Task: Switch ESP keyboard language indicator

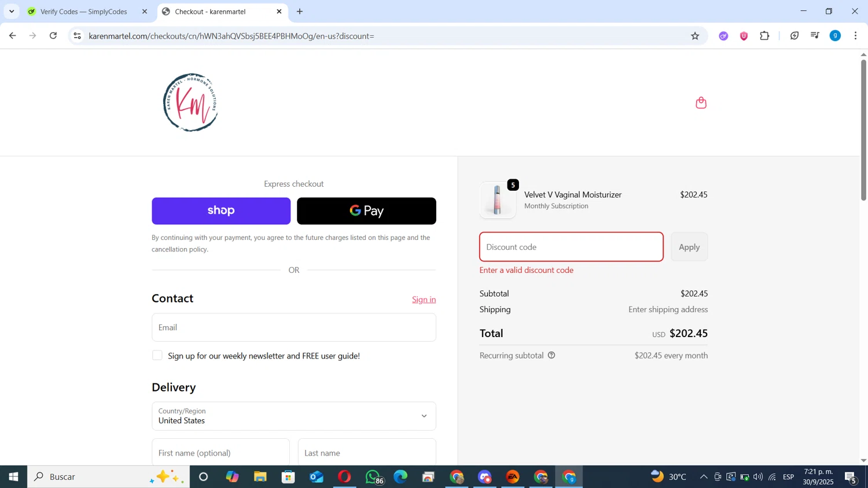Action: [x=788, y=477]
